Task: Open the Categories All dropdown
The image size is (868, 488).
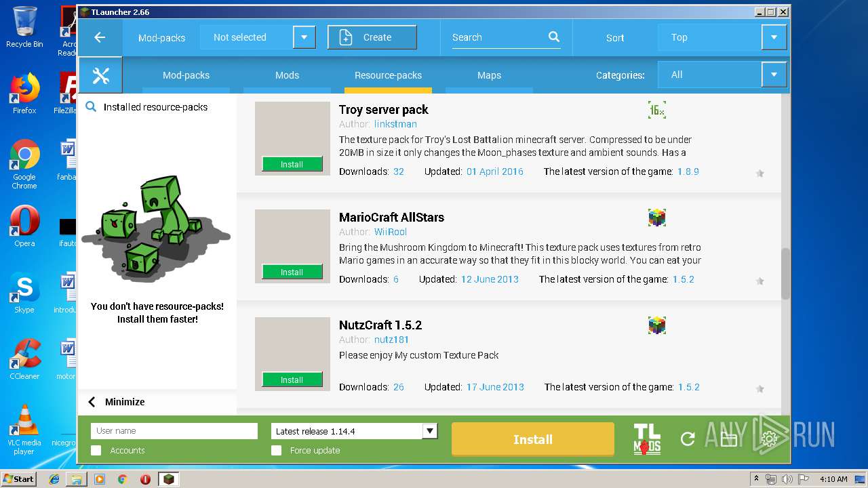Action: click(x=774, y=75)
